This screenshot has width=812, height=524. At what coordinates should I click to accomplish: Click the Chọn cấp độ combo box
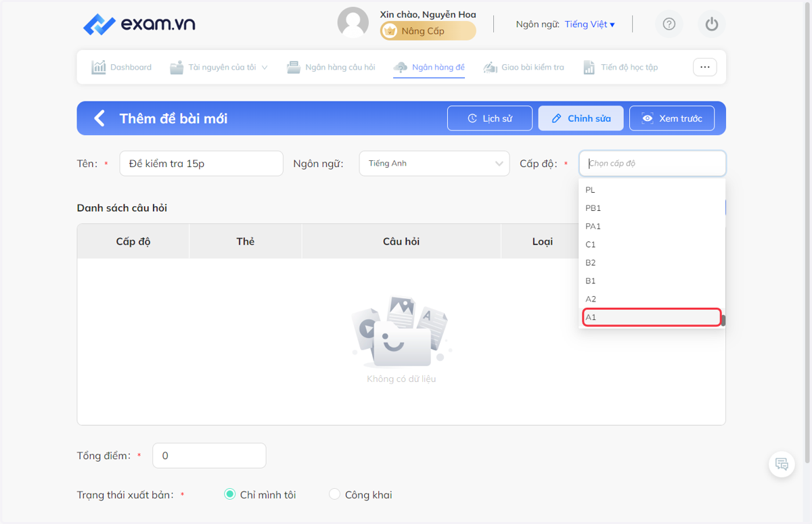pos(652,164)
